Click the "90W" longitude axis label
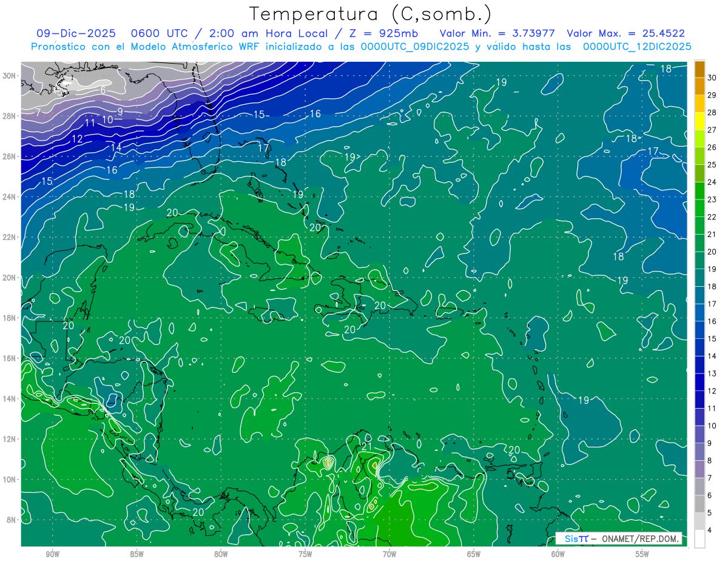The image size is (728, 562). pyautogui.click(x=52, y=554)
